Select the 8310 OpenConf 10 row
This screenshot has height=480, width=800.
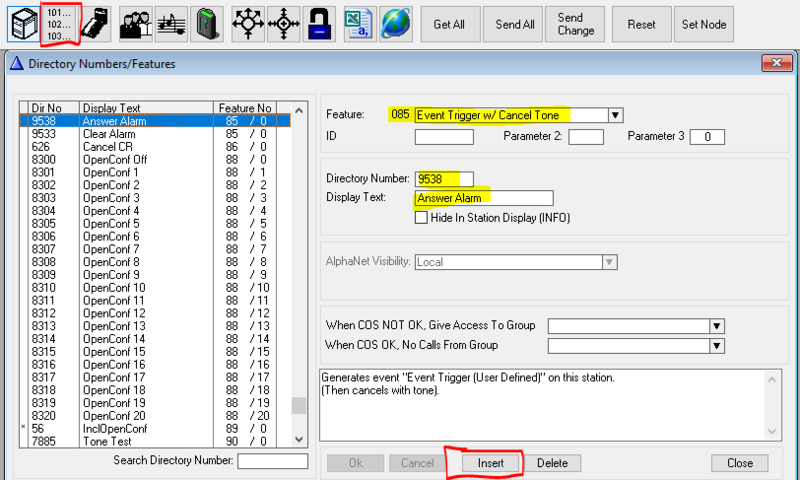[156, 288]
